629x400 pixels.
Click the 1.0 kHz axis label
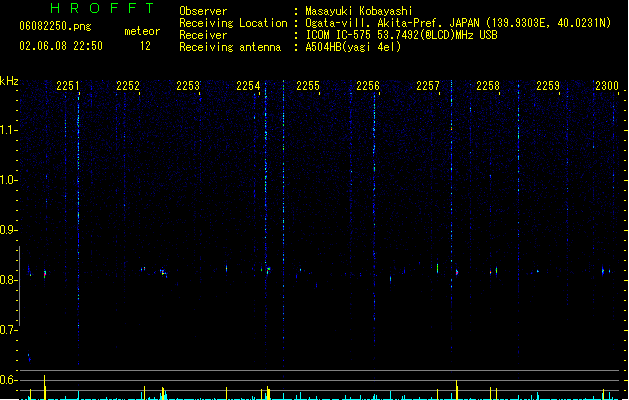click(x=8, y=180)
